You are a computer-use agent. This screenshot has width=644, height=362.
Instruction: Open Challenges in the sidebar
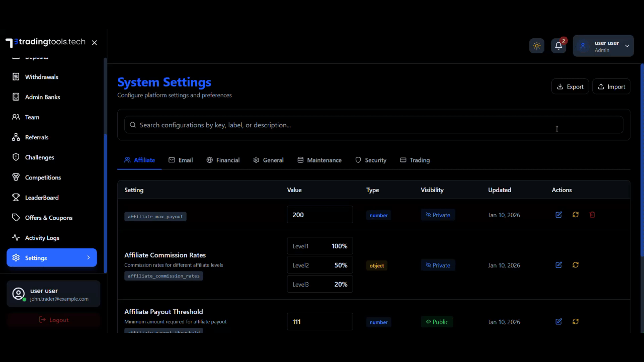pos(39,157)
